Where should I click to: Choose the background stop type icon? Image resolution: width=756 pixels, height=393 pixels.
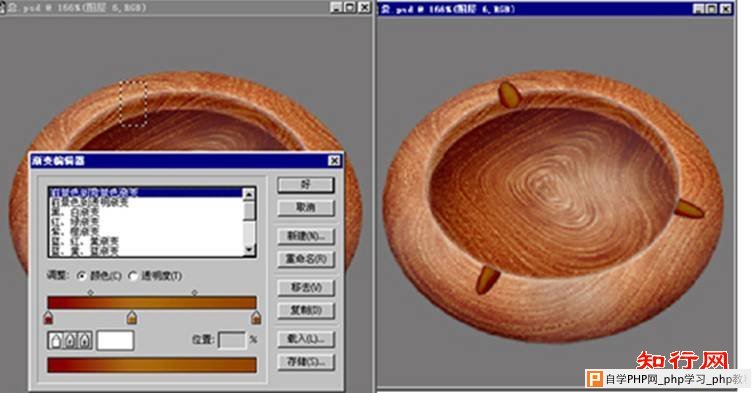point(85,340)
